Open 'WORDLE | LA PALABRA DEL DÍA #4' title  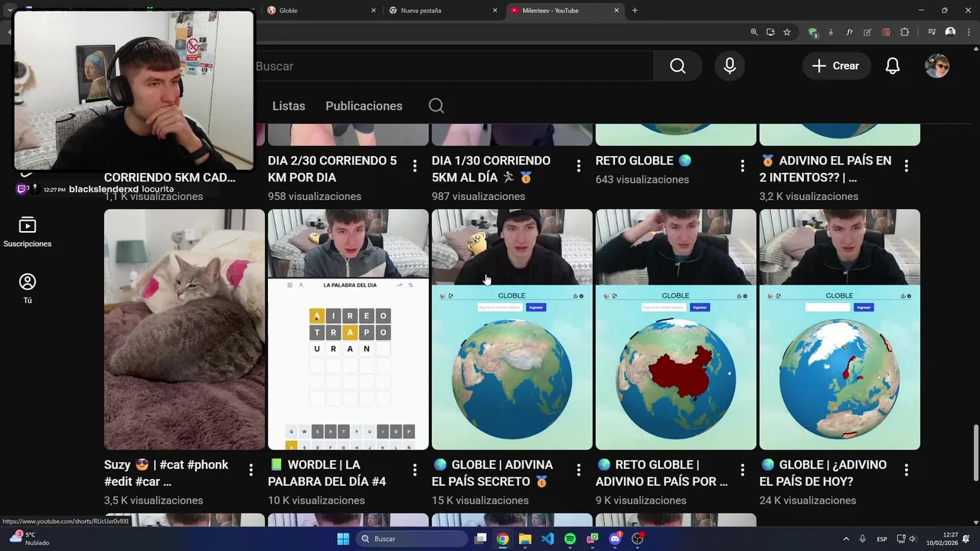coord(327,473)
